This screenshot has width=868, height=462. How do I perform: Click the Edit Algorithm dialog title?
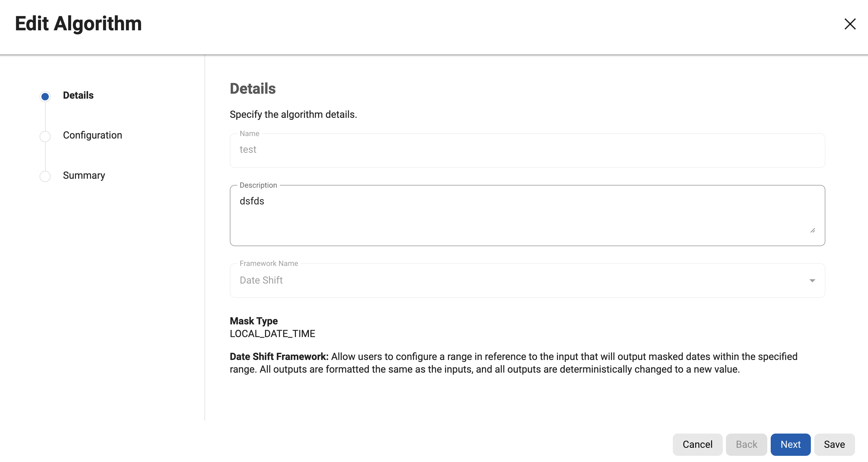pyautogui.click(x=78, y=24)
